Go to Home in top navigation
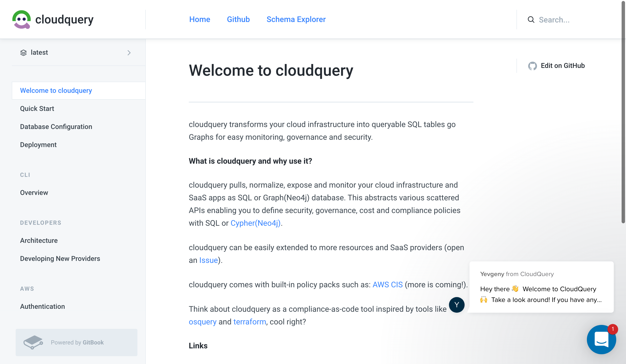Image resolution: width=626 pixels, height=364 pixels. point(200,19)
